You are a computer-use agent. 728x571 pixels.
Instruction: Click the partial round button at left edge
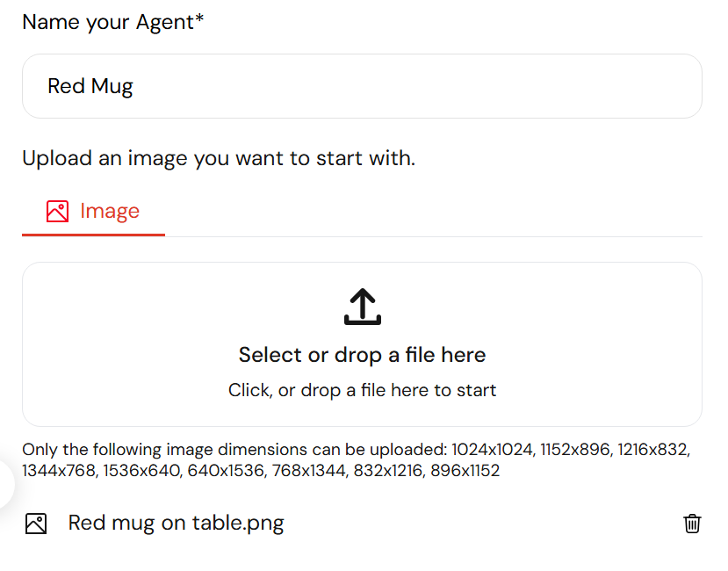(5, 484)
